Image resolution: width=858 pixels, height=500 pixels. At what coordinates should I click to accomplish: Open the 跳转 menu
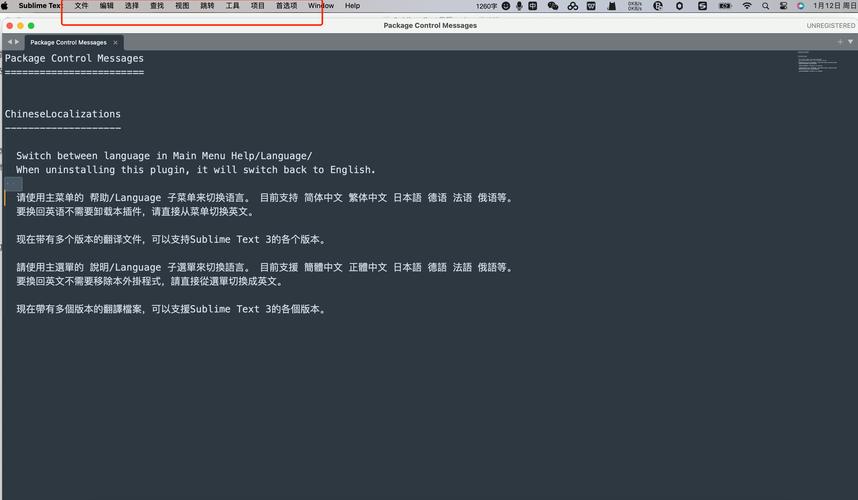click(x=207, y=5)
